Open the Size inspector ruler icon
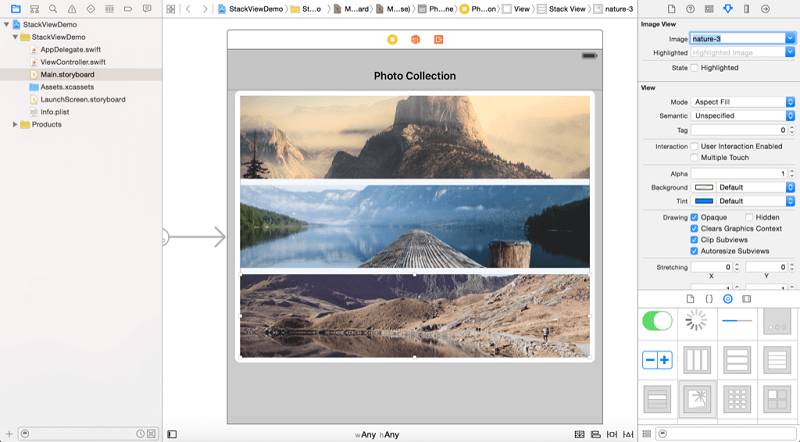Viewport: 800px width, 442px height. click(746, 9)
